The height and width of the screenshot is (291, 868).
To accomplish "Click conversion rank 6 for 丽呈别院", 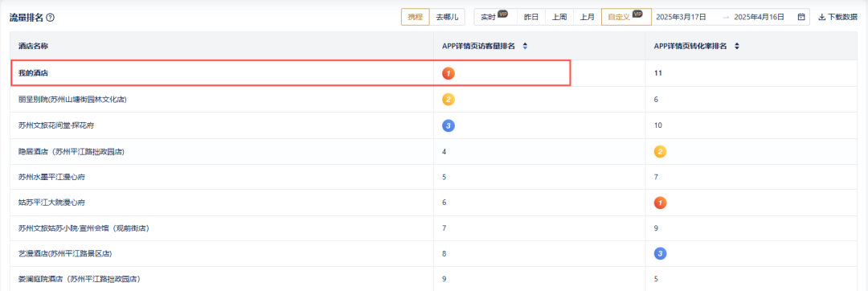I will pyautogui.click(x=656, y=100).
